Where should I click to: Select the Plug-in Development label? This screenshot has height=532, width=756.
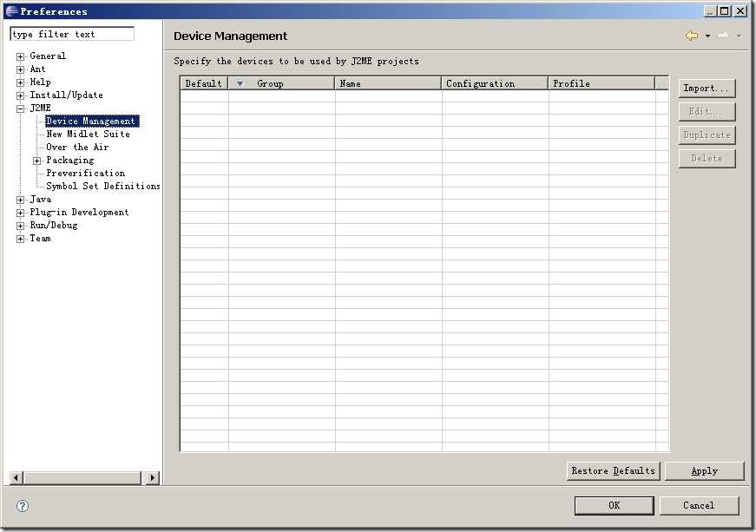click(79, 212)
